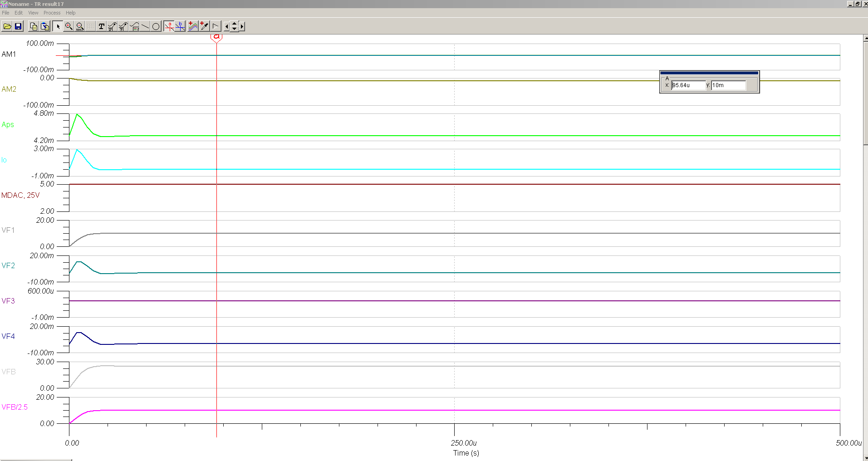Click the triangle play icon
This screenshot has height=461, width=868.
tap(215, 26)
